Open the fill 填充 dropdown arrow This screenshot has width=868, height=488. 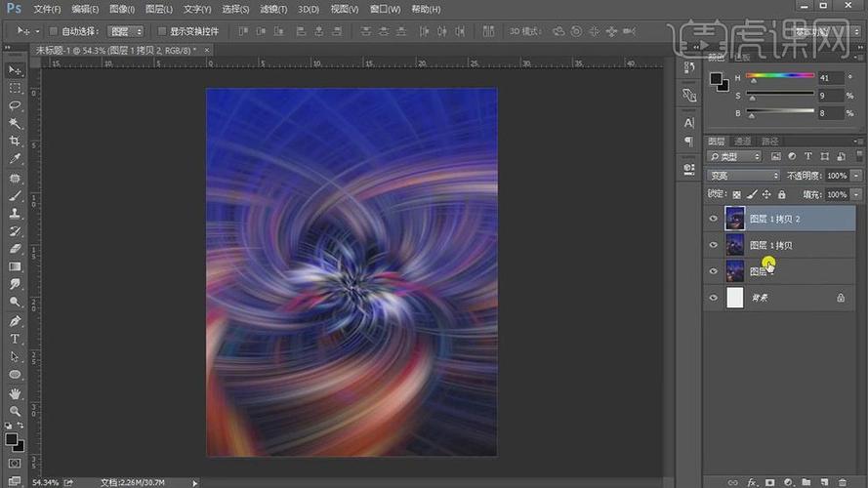pos(856,194)
